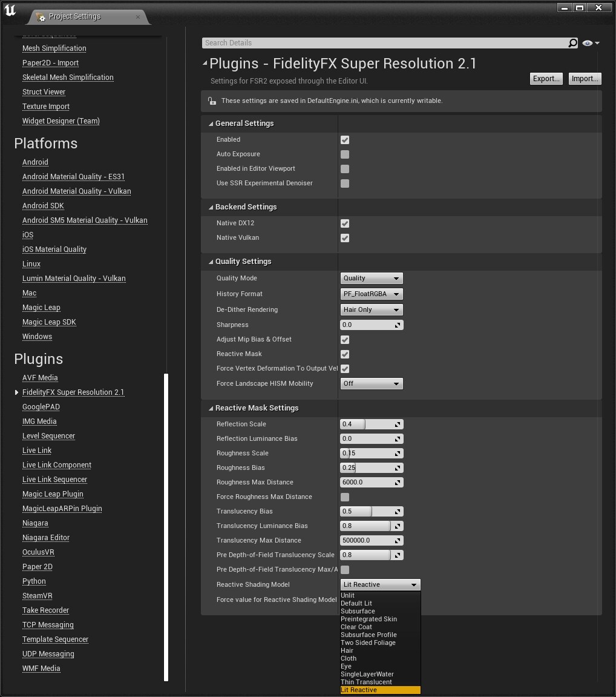
Task: Collapse the Plugins - FidelityFX header triangle
Action: pyautogui.click(x=205, y=64)
